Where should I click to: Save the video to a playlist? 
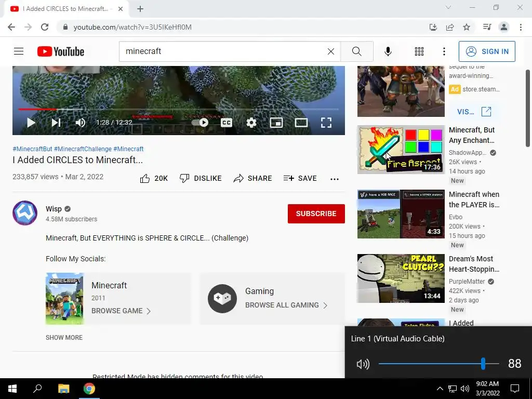click(x=300, y=179)
